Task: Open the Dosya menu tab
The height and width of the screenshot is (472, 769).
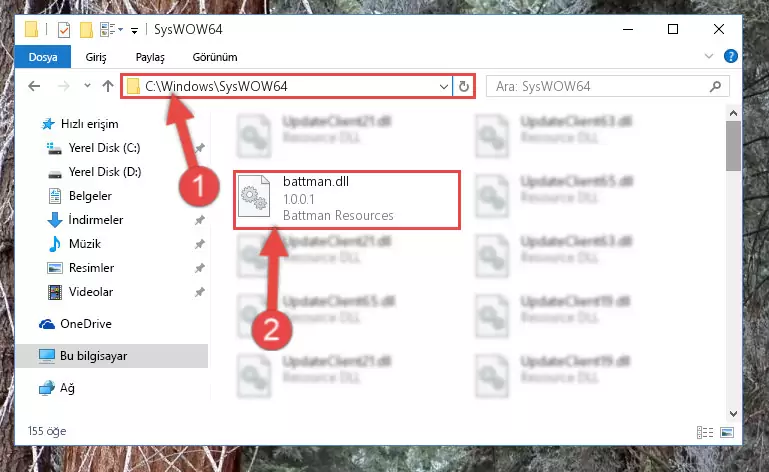Action: coord(43,57)
